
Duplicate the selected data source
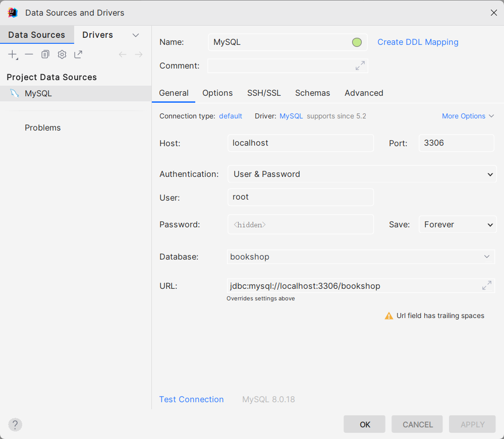coord(45,54)
